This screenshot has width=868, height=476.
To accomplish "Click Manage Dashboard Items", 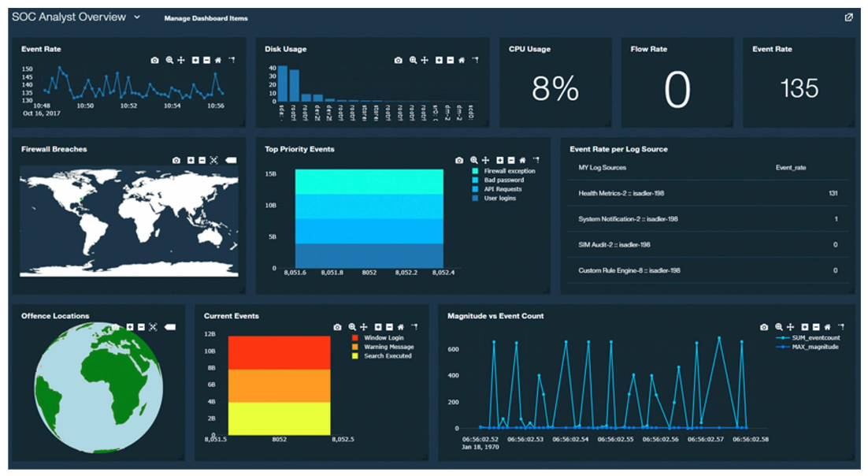I will click(x=206, y=18).
